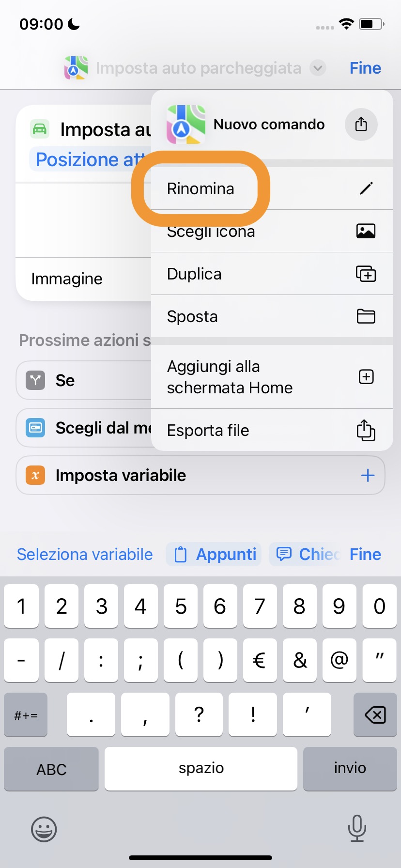Select Rinomina from the menu
401x868 pixels.
(200, 188)
